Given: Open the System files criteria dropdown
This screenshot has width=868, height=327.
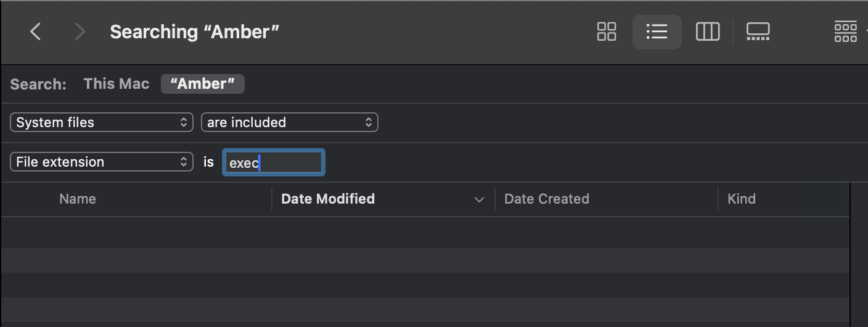Looking at the screenshot, I should click(x=102, y=122).
